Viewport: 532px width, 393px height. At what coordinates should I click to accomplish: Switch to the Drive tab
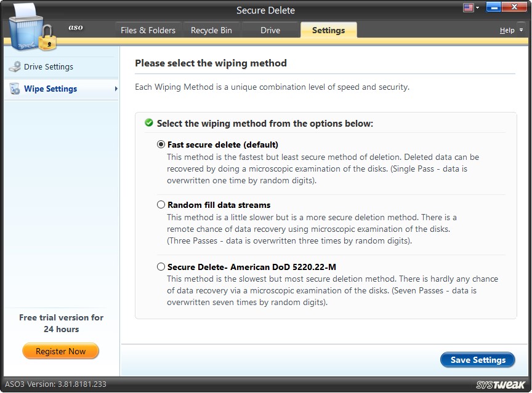point(270,30)
